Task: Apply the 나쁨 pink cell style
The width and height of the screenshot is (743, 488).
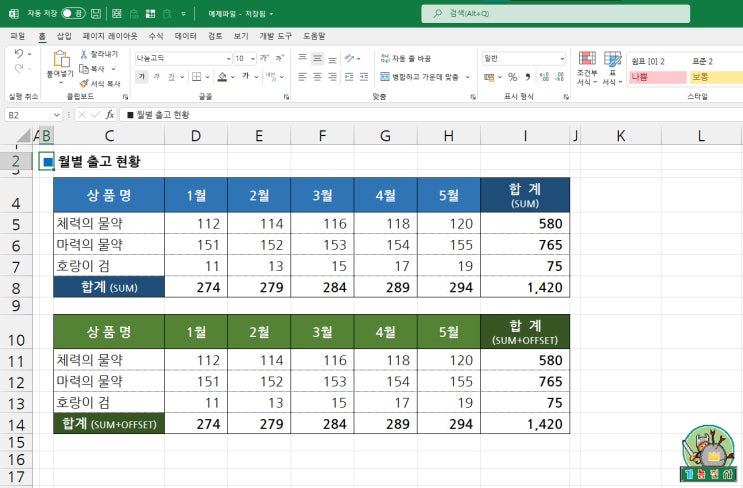Action: 658,77
